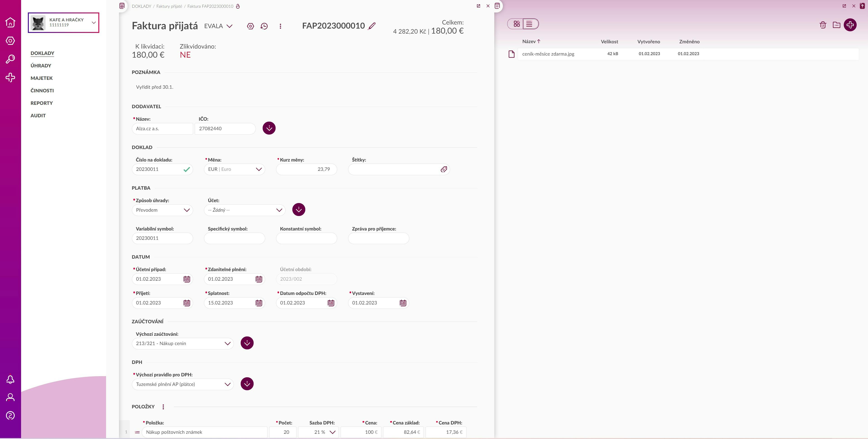The width and height of the screenshot is (868, 439).
Task: Click the Položka name field
Action: point(204,432)
